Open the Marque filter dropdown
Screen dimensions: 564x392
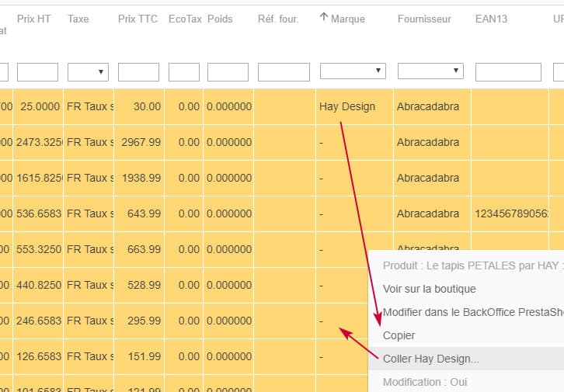[x=353, y=71]
